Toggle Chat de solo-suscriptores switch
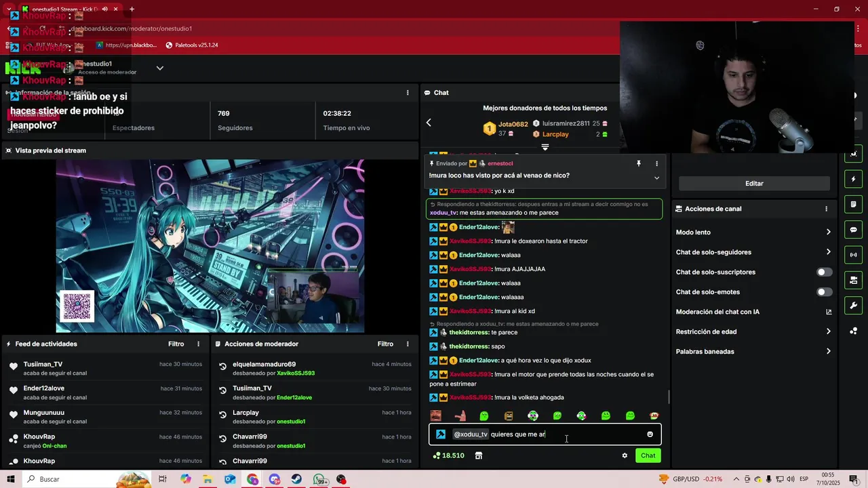This screenshot has width=868, height=488. 824,272
